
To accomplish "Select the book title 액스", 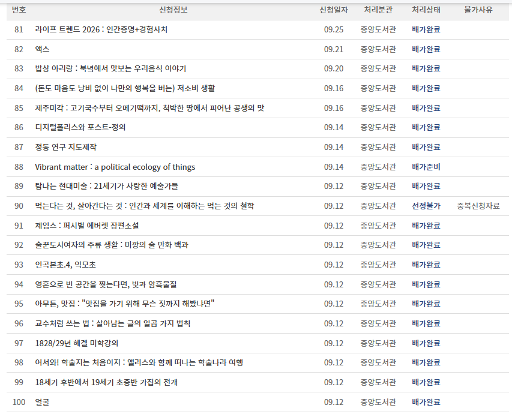I will pyautogui.click(x=43, y=49).
